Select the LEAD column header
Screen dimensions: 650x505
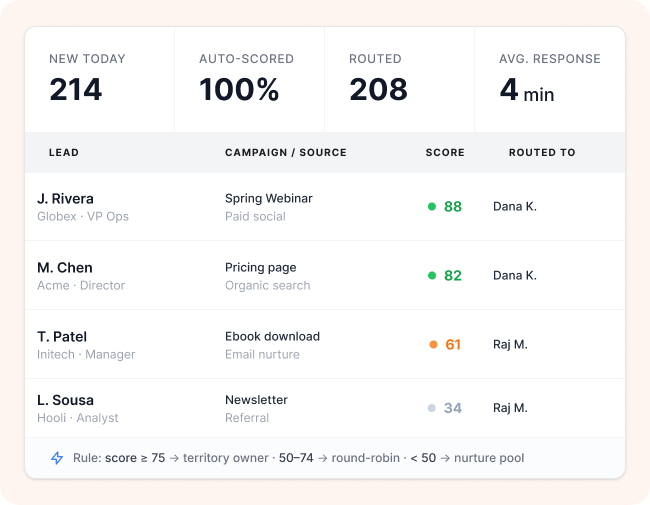coord(64,153)
